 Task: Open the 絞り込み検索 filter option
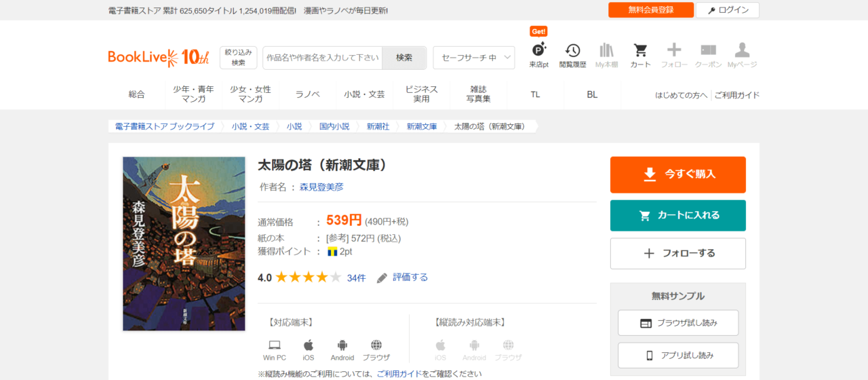point(238,58)
